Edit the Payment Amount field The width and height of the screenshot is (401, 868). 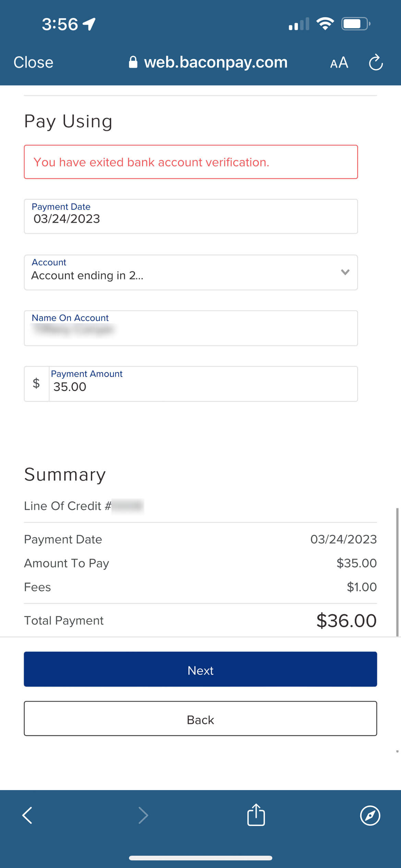coord(203,384)
